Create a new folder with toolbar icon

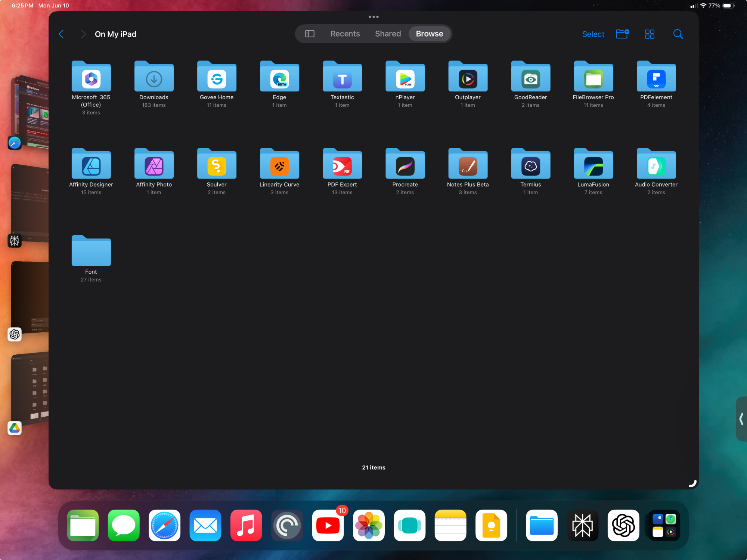(x=622, y=34)
